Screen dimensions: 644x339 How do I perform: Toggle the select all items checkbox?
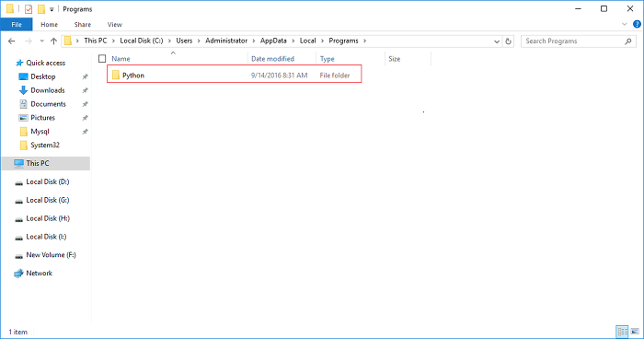[x=102, y=59]
